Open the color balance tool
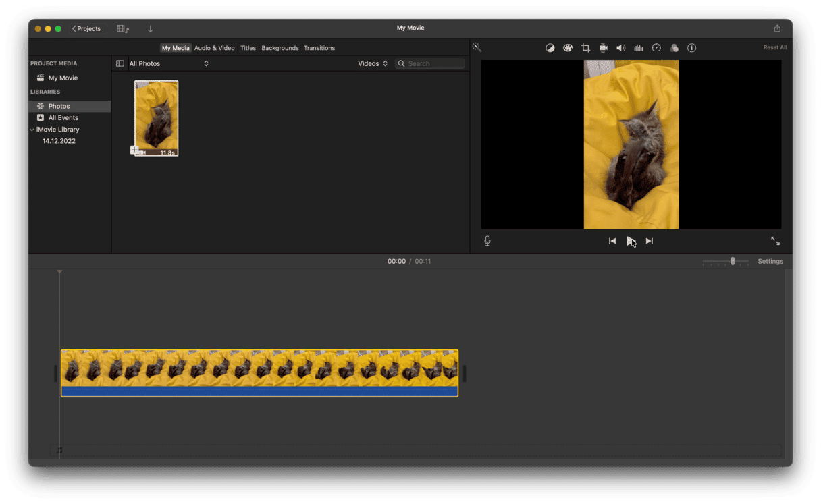This screenshot has height=504, width=821. (x=550, y=48)
